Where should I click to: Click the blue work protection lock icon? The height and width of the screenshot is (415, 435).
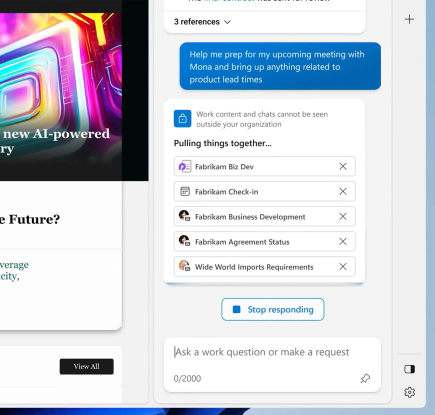click(x=182, y=119)
